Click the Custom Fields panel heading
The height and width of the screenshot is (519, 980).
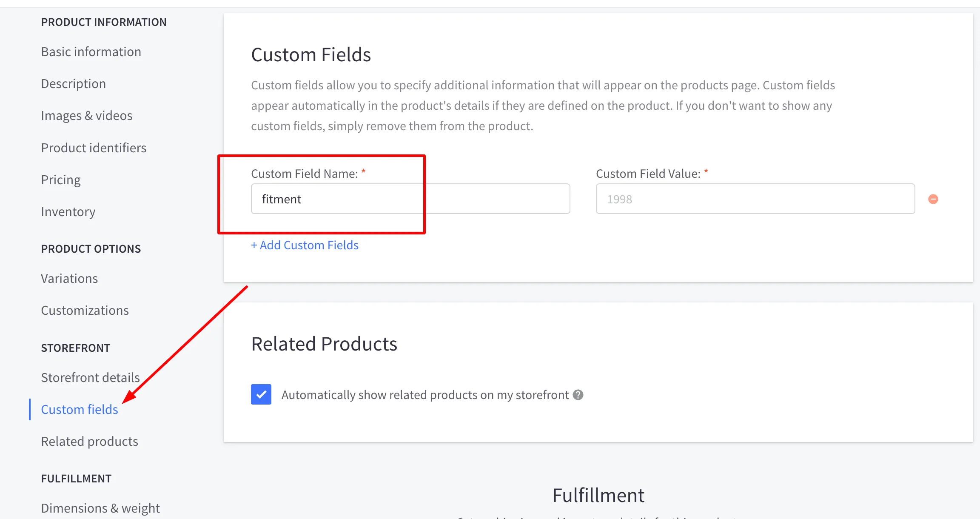point(311,55)
